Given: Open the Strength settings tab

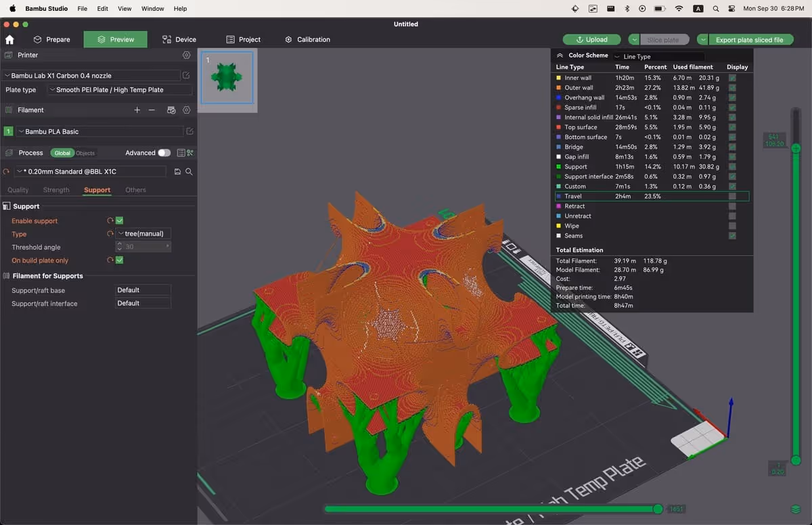Looking at the screenshot, I should coord(56,190).
